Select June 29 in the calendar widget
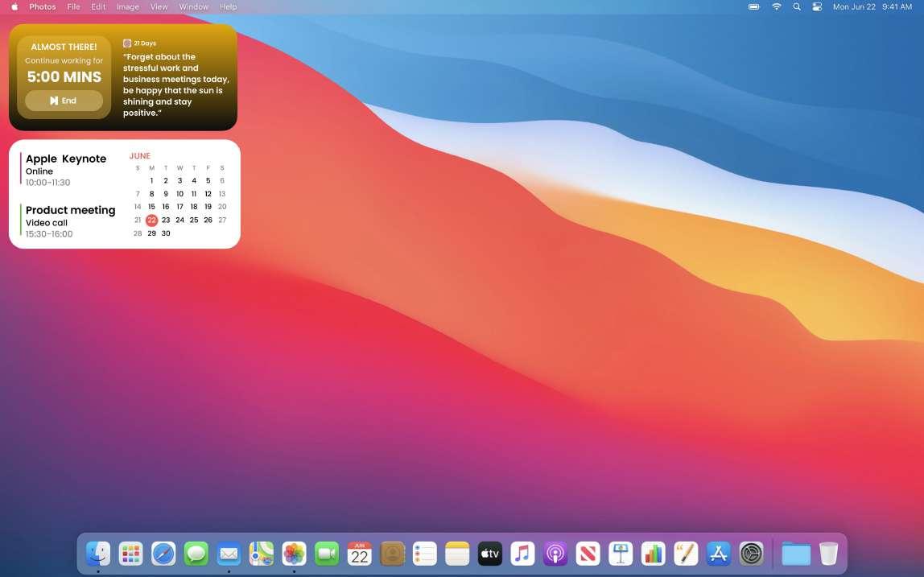 [151, 233]
